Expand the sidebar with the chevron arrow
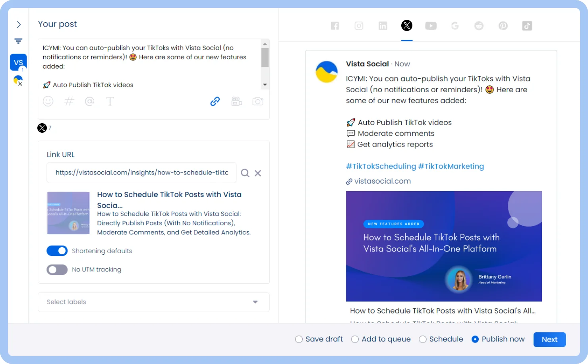Image resolution: width=588 pixels, height=364 pixels. point(19,25)
